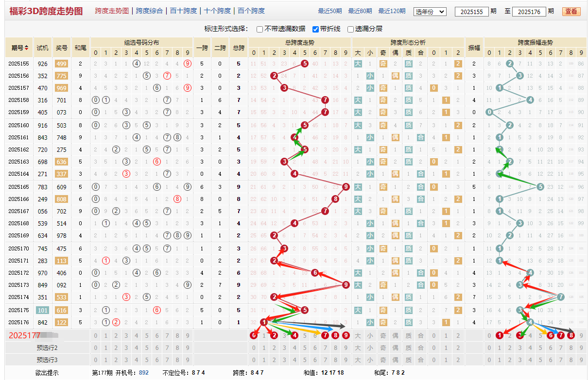This screenshot has height=380, width=588.
Task: Click red ball 8 in row 2025166 总跨度走势
Action: 335,198
